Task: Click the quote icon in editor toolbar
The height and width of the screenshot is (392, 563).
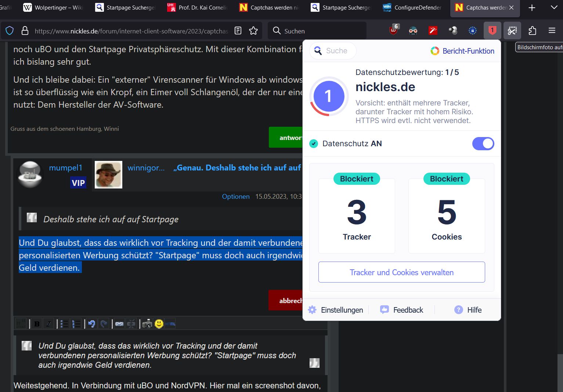Action: (x=21, y=324)
